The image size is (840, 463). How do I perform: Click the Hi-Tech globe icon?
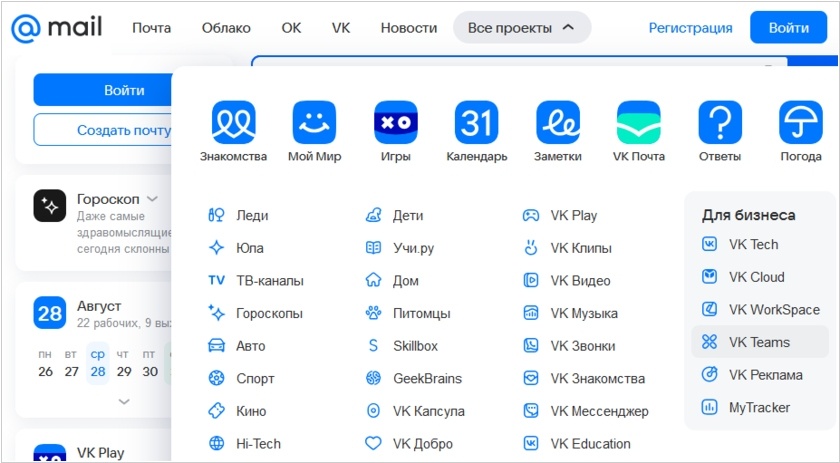tap(216, 444)
